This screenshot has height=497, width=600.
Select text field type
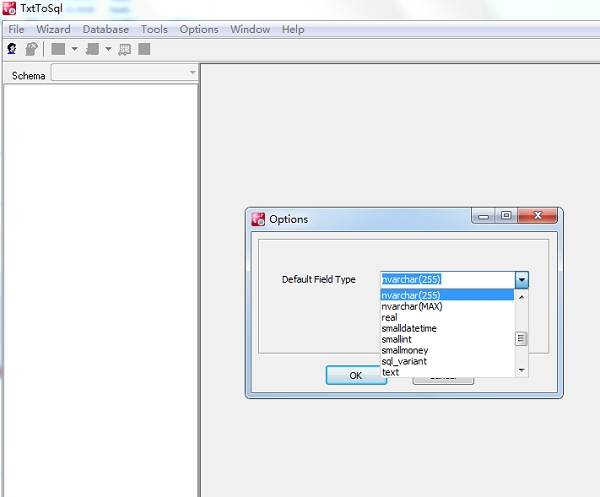pyautogui.click(x=447, y=372)
